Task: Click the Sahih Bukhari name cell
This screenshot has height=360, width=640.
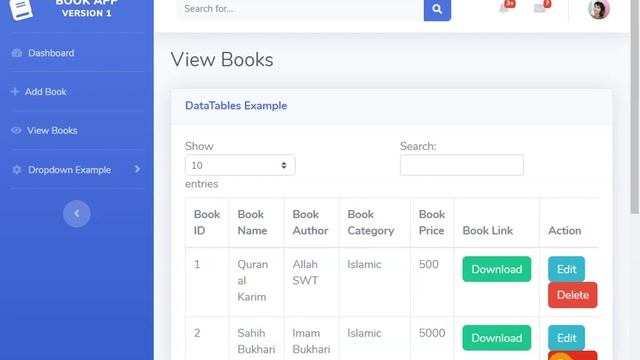Action: coord(256,338)
